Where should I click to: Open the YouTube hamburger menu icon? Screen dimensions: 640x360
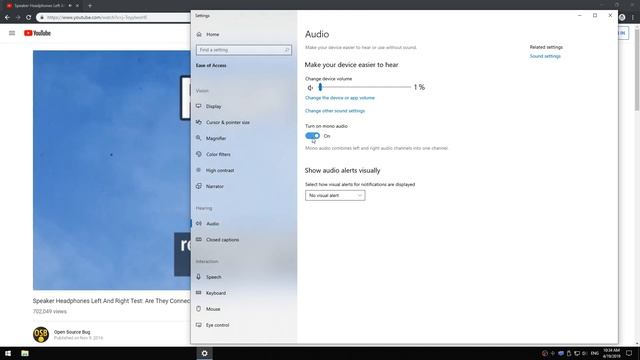tap(12, 33)
